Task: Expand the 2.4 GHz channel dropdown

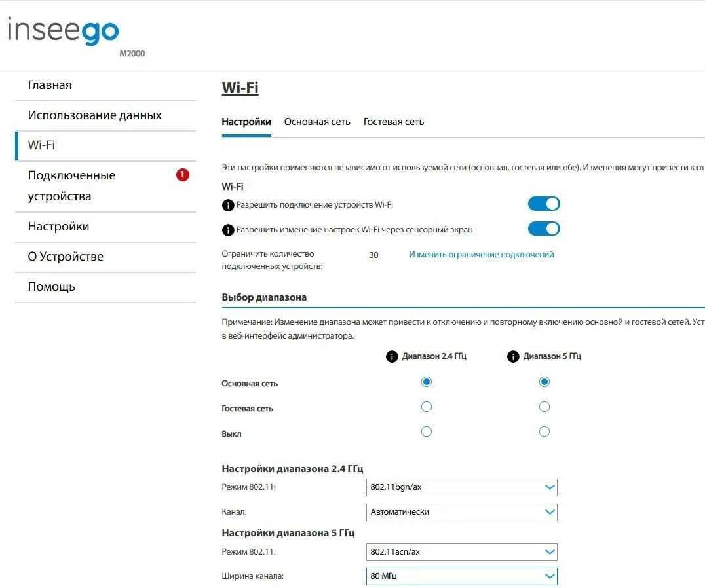Action: tap(461, 512)
